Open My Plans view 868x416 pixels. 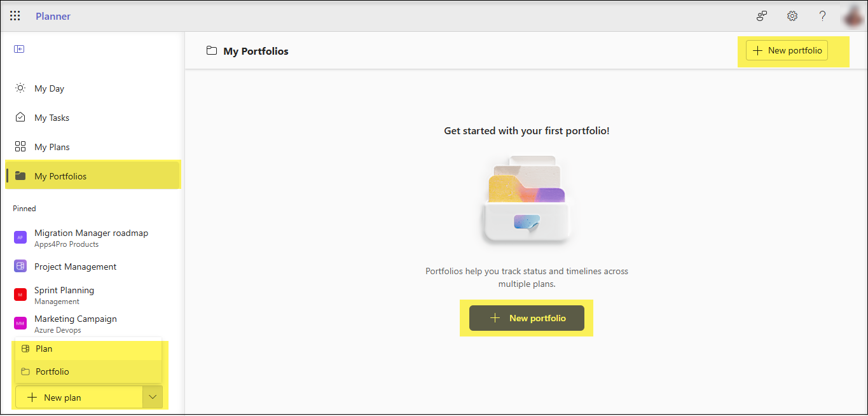[x=51, y=146]
